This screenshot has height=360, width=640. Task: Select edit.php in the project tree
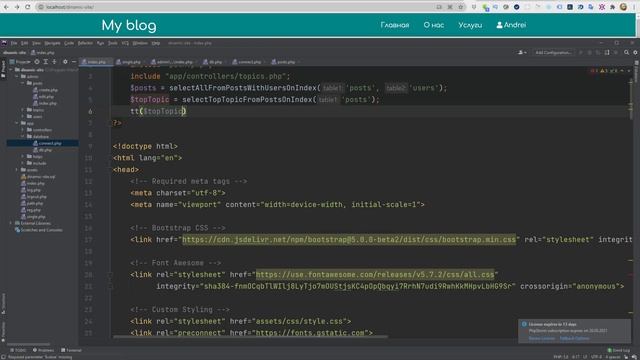(43, 96)
